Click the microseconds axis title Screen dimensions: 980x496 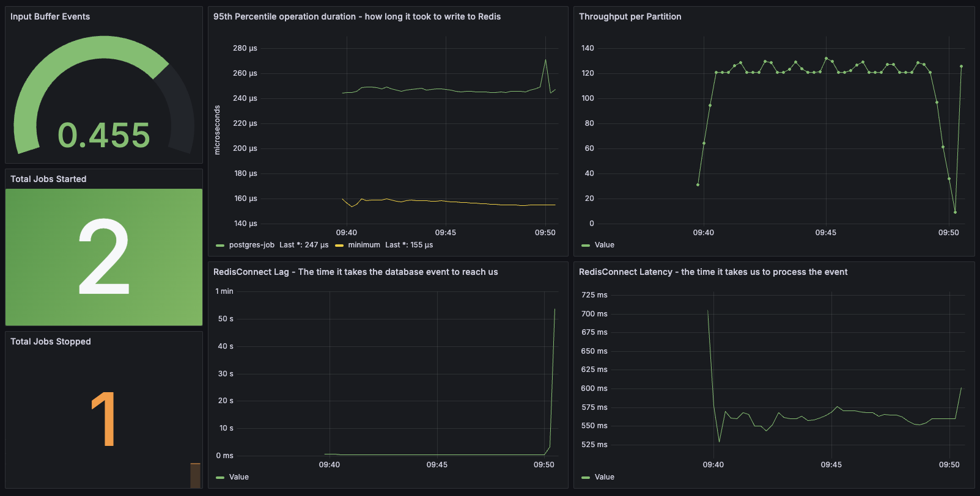[x=217, y=130]
